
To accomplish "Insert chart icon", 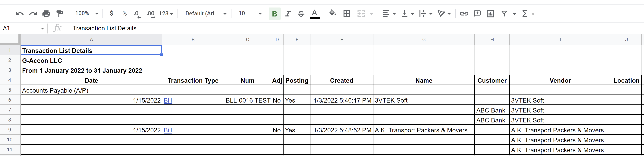I will 491,13.
